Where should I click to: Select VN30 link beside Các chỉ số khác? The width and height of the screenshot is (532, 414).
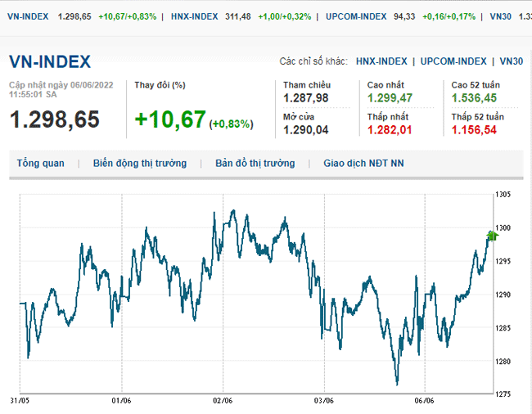point(511,61)
